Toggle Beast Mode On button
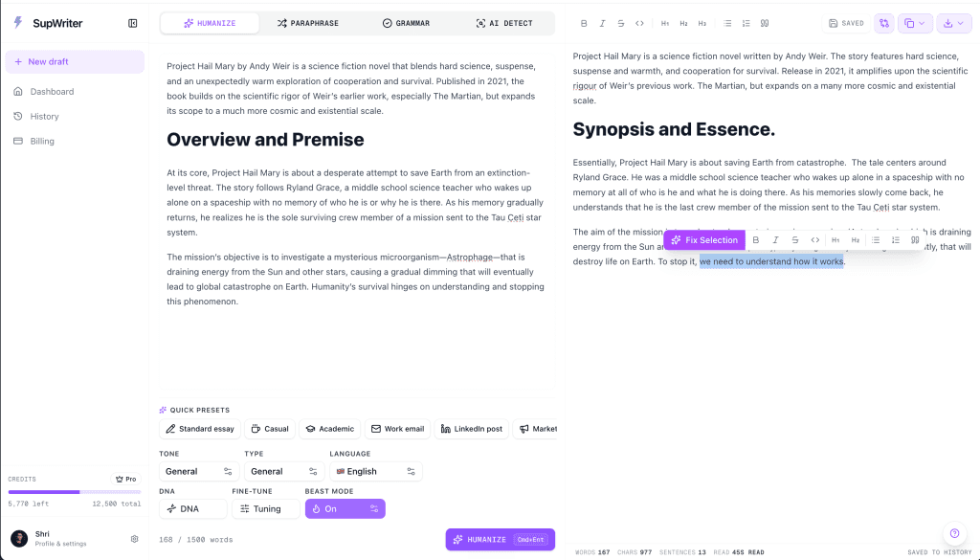The image size is (980, 560). pos(345,508)
